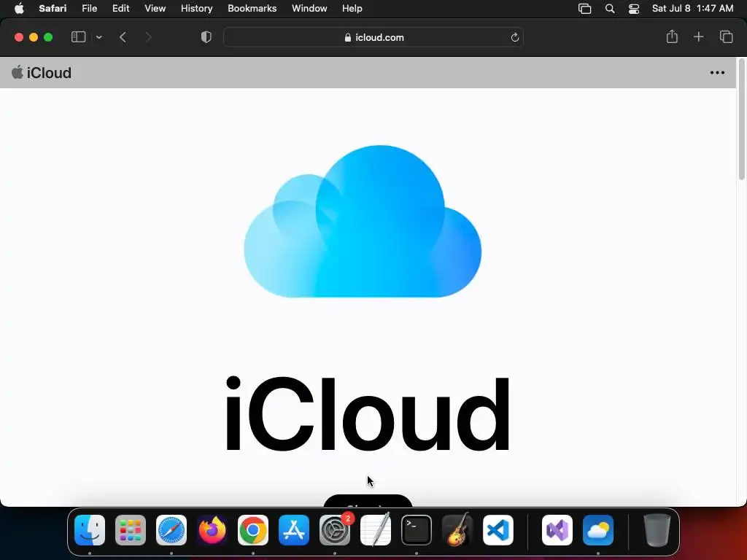Open the privacy report shield icon

pyautogui.click(x=206, y=37)
